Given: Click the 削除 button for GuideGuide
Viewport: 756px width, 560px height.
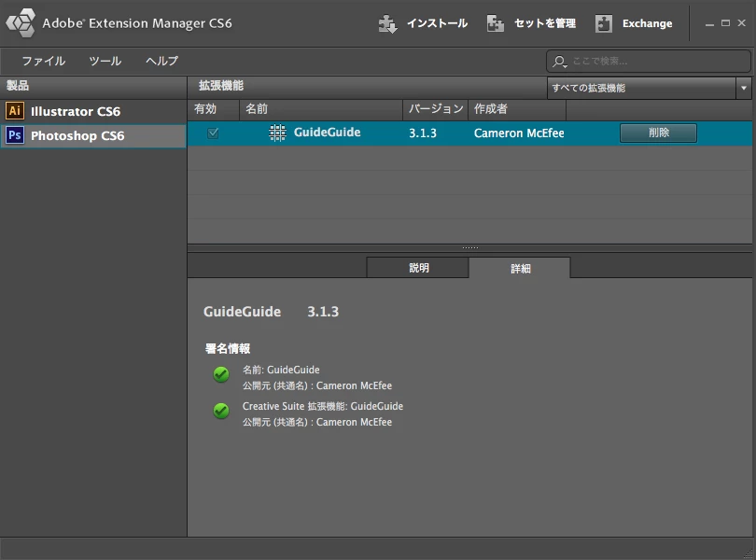Looking at the screenshot, I should click(658, 133).
